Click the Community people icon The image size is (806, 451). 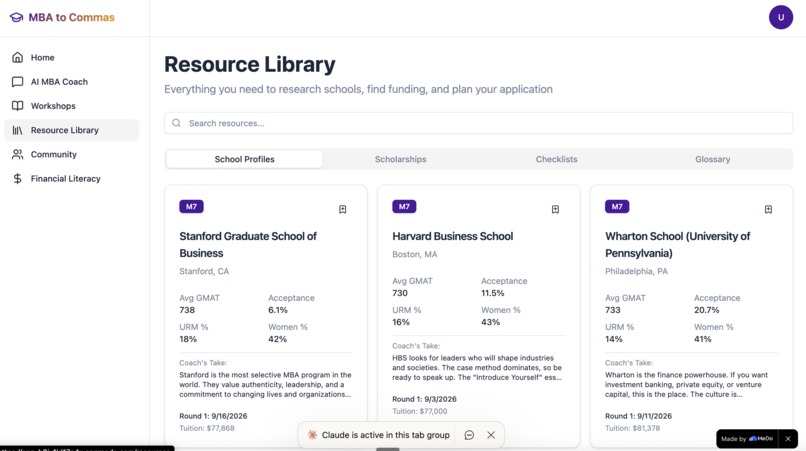coord(17,154)
